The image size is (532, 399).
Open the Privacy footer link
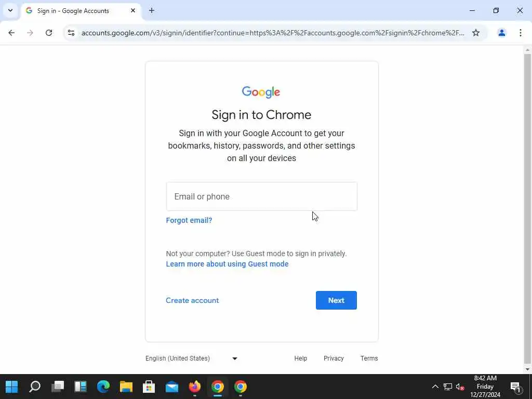[334, 358]
